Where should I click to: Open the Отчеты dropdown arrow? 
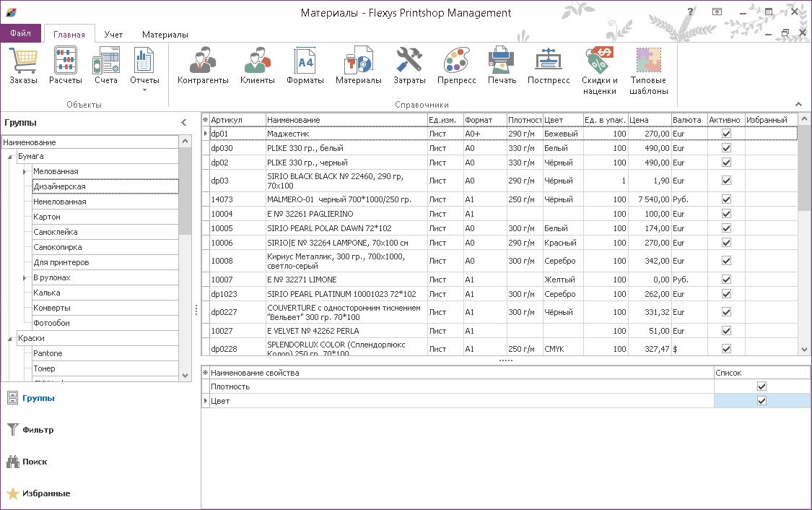(x=144, y=90)
